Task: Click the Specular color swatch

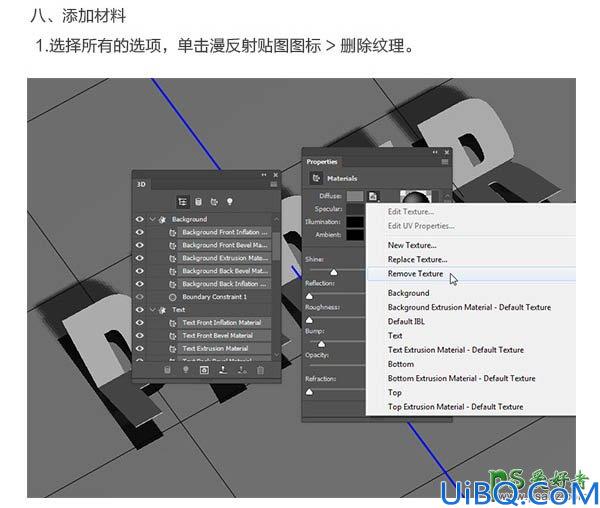Action: tap(355, 209)
